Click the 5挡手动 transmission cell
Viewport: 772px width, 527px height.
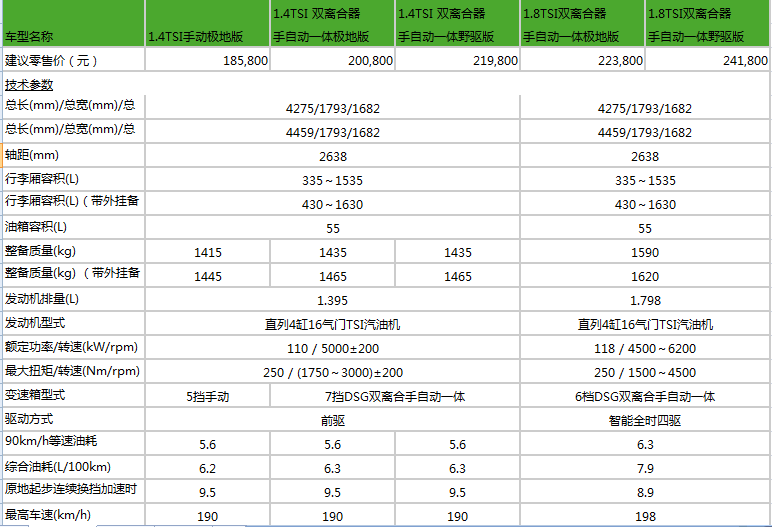pos(207,396)
